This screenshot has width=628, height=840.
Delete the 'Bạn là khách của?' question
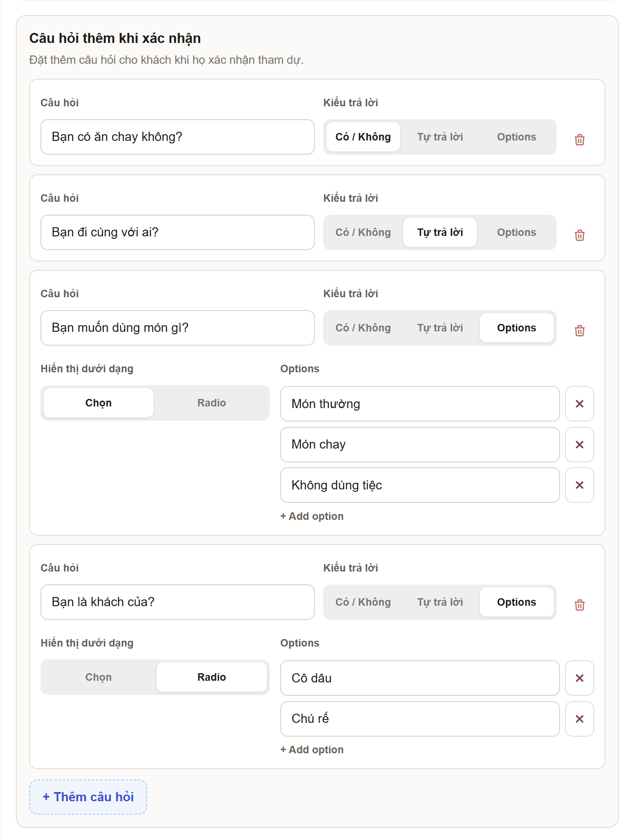tap(579, 605)
